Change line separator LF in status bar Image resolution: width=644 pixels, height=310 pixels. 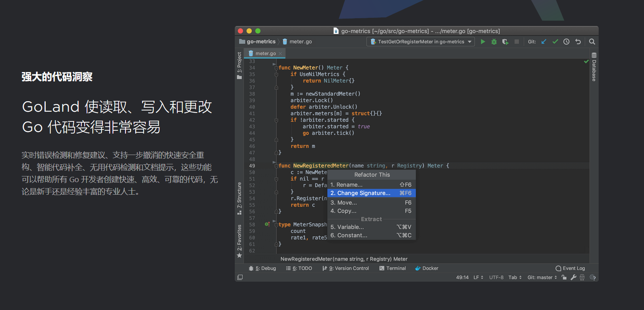coord(478,277)
